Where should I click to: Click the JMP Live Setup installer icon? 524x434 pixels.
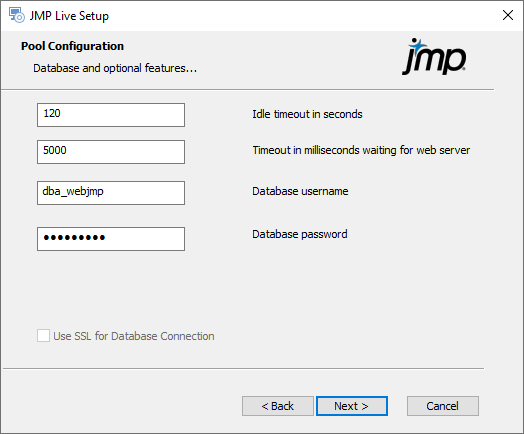(x=16, y=15)
